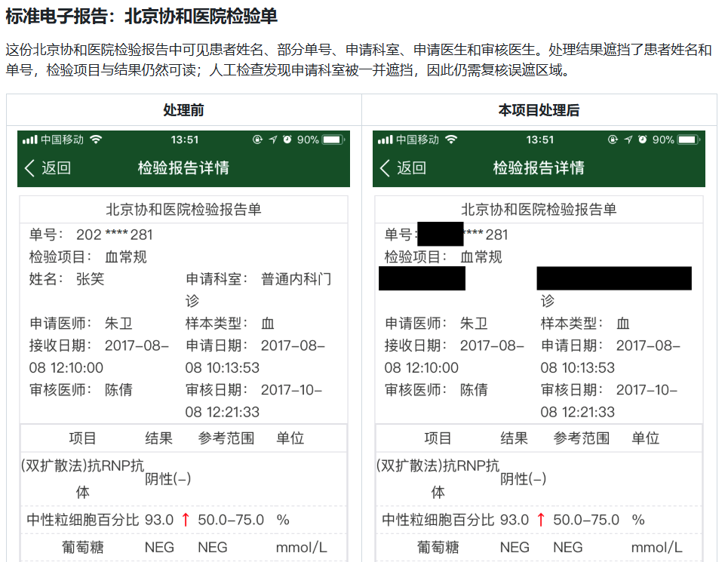This screenshot has height=562, width=728.
Task: Click the red up arrow beside 93.0 in the right report
Action: click(x=541, y=519)
